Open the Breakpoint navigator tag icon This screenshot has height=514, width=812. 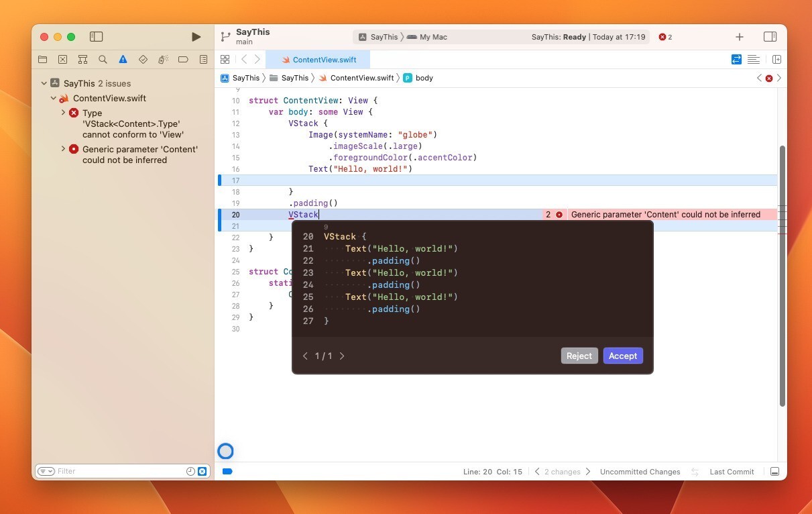183,59
